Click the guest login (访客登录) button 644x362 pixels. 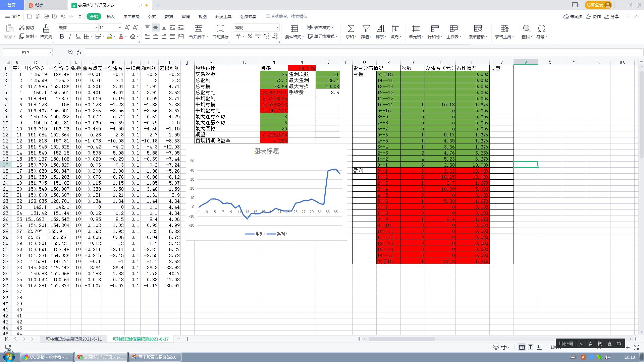[599, 5]
